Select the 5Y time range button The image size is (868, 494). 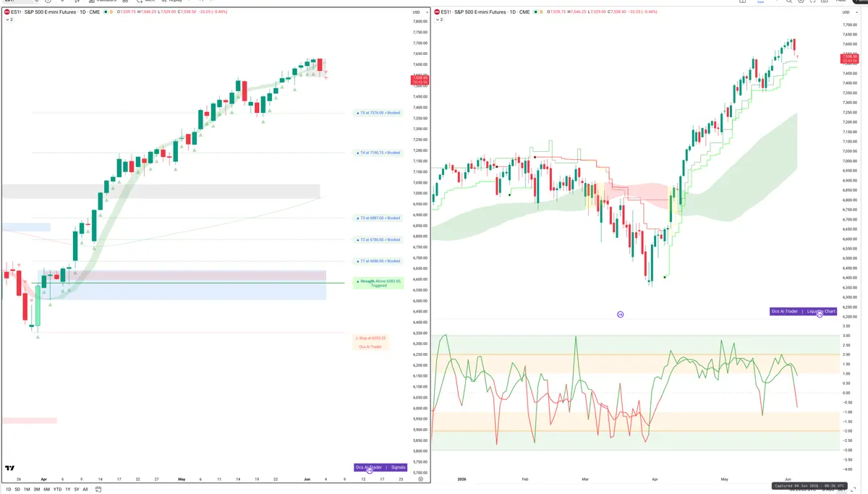(76, 490)
